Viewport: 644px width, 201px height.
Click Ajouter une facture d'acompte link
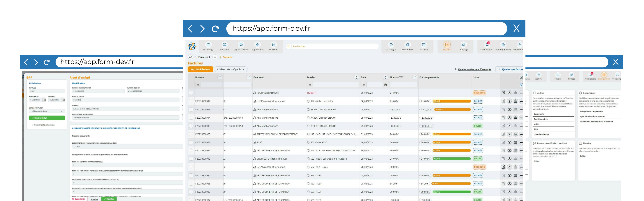point(474,69)
